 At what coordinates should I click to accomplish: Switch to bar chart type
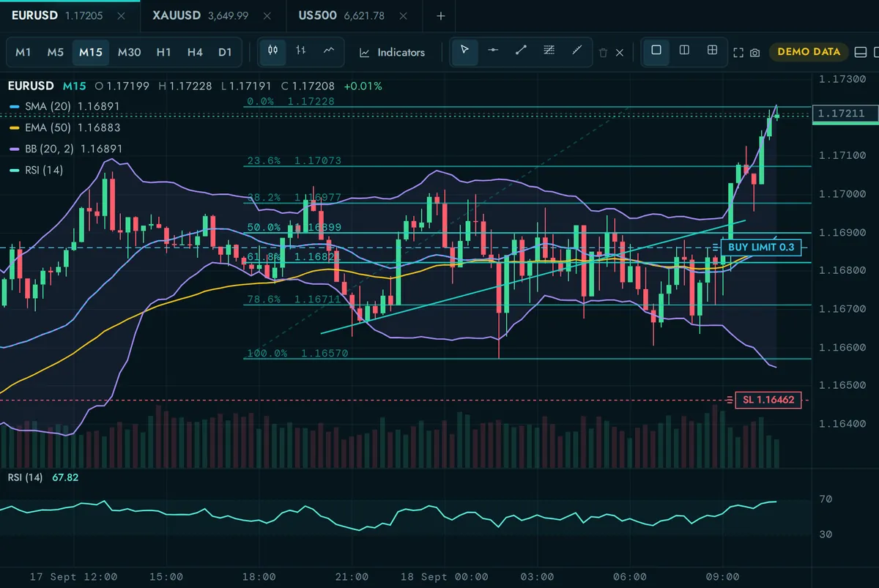click(x=301, y=51)
